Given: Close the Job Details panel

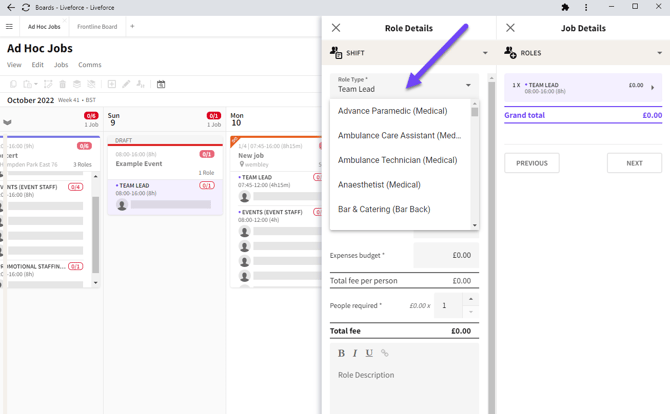Looking at the screenshot, I should (x=510, y=28).
